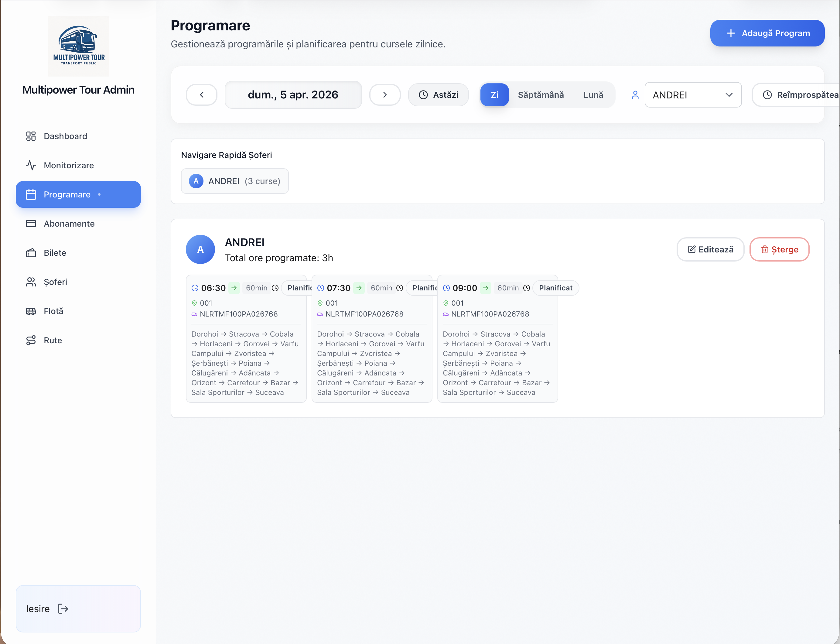Click the Dashboard grid icon
Image resolution: width=840 pixels, height=644 pixels.
(31, 136)
